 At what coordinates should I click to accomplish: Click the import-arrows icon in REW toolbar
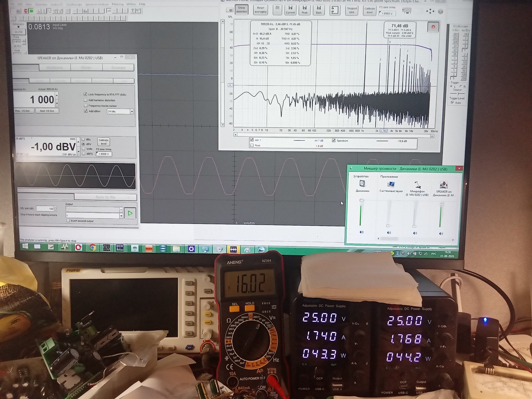(334, 10)
